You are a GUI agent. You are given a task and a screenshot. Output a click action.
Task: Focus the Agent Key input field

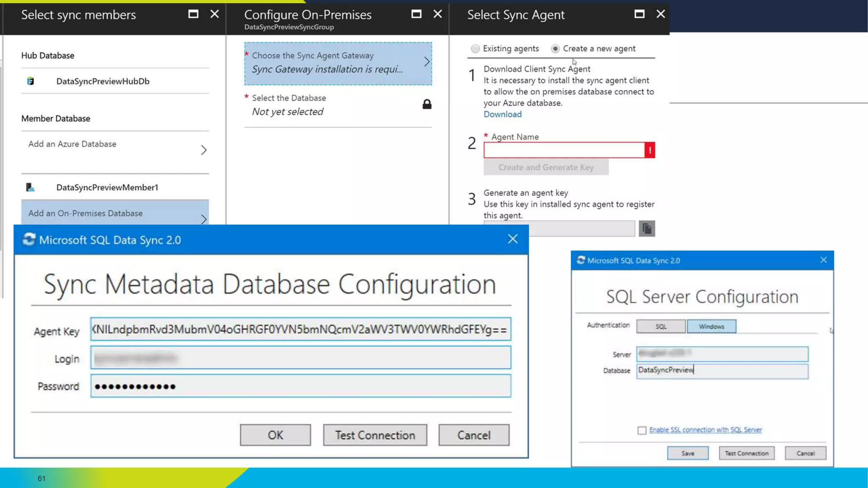tap(300, 329)
